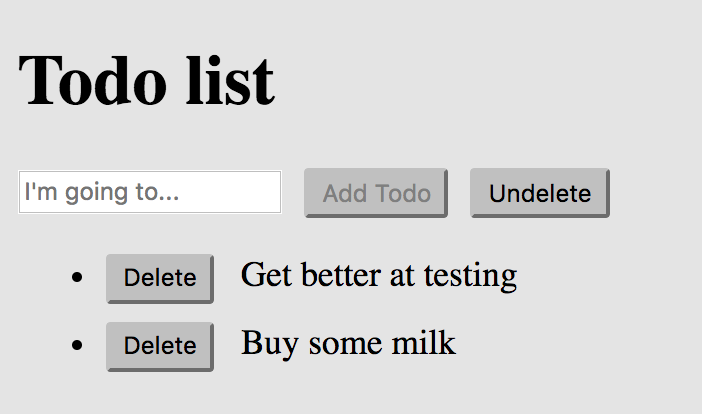Delete the "Get better at testing" todo
702x414 pixels.
[x=159, y=278]
